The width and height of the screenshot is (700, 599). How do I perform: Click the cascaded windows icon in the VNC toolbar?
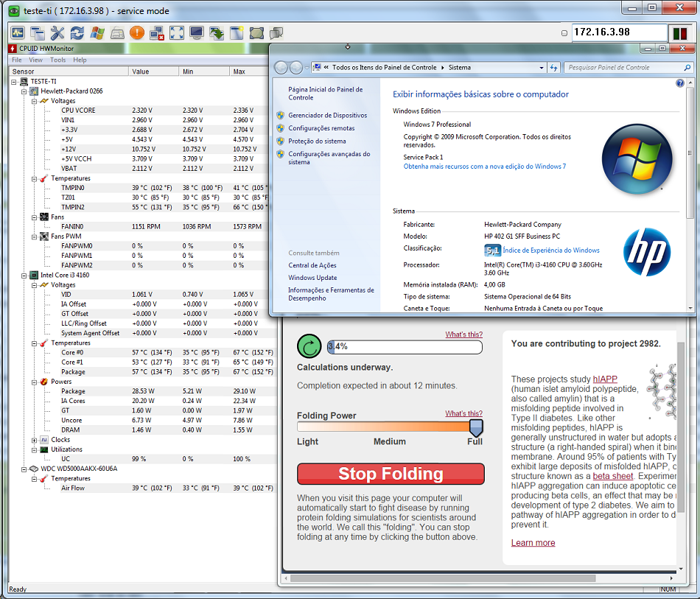tap(38, 32)
